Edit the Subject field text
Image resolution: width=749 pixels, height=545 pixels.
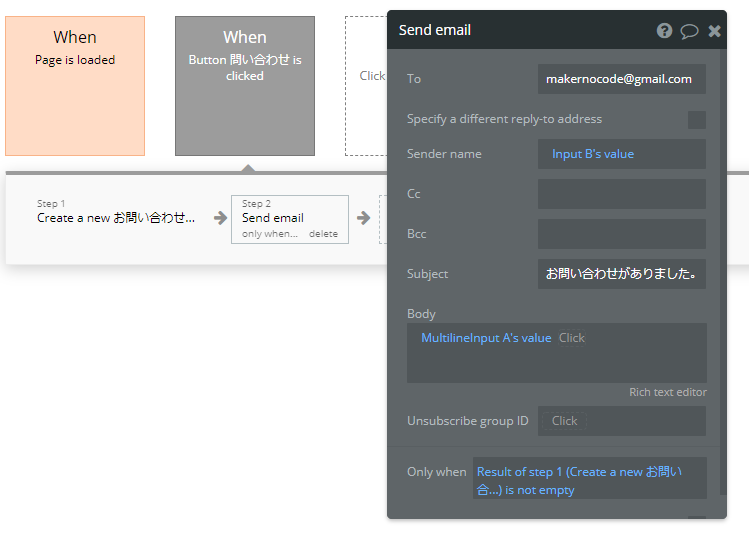621,274
